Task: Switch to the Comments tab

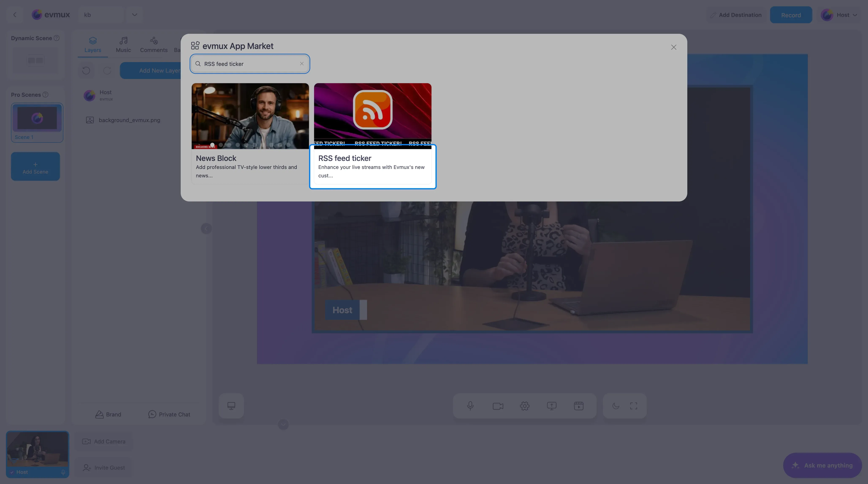Action: point(154,45)
